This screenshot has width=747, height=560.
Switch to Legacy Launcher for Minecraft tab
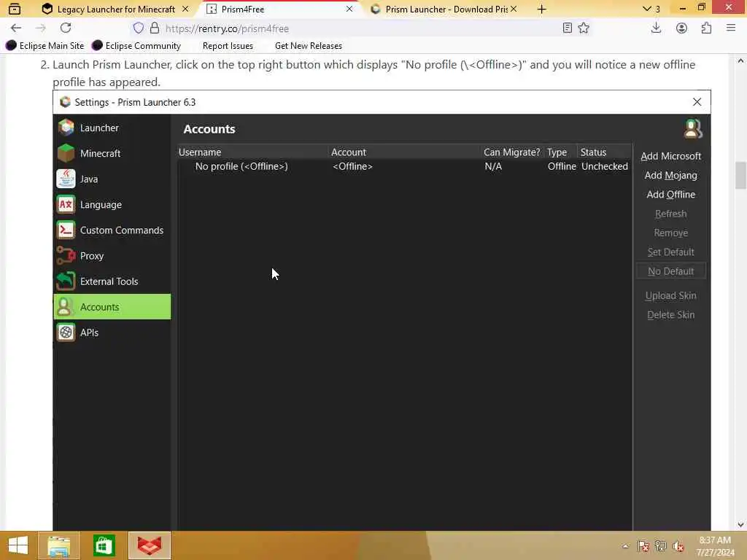(115, 9)
